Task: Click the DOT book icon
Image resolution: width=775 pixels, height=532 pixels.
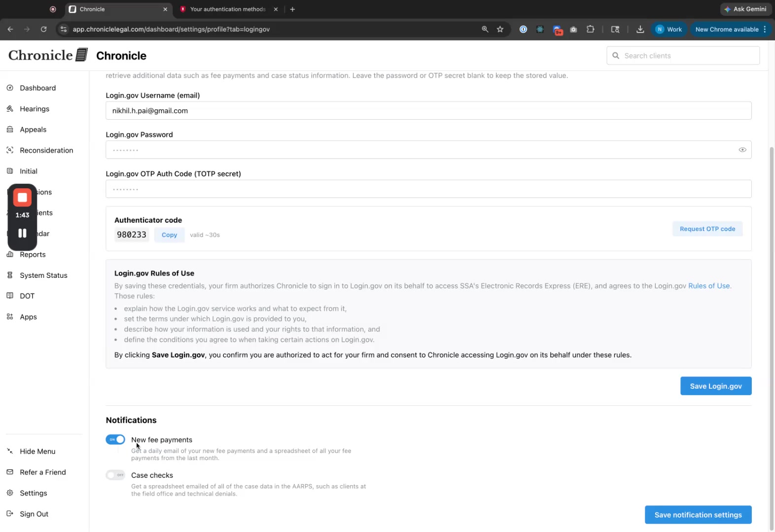Action: click(10, 296)
